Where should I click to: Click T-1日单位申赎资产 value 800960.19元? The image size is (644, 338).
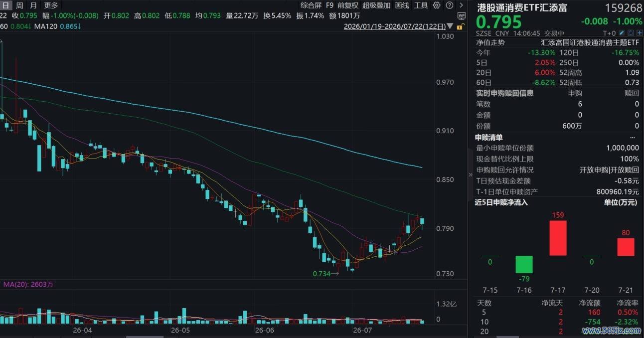617,192
